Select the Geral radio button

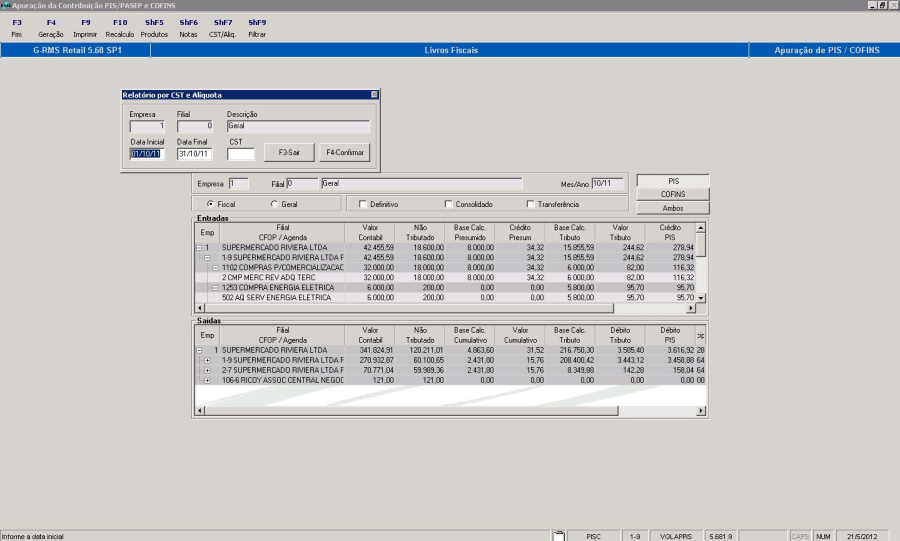274,204
